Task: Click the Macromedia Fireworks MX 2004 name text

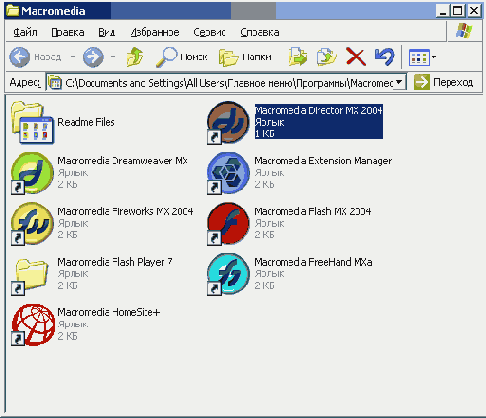Action: click(125, 211)
